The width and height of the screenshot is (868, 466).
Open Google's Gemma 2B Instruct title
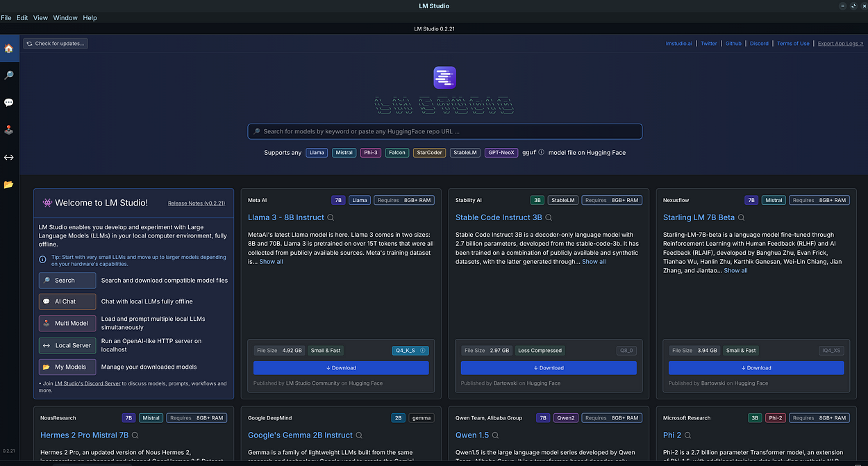pos(300,435)
